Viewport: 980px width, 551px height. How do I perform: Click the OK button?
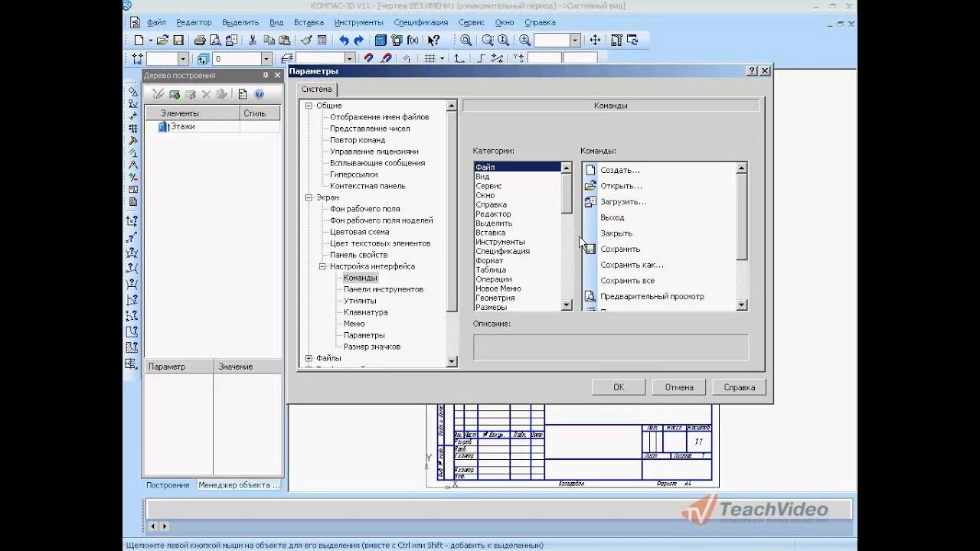click(x=619, y=387)
